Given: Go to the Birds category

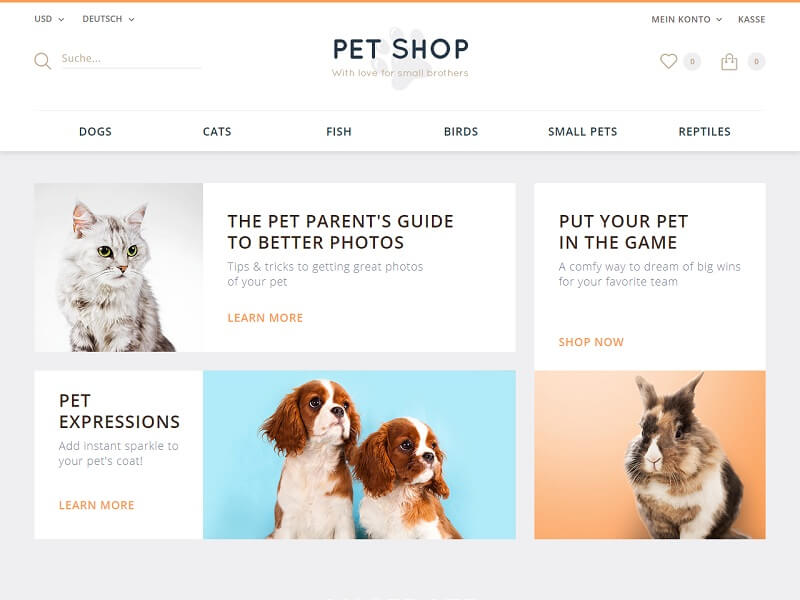Looking at the screenshot, I should pos(461,132).
